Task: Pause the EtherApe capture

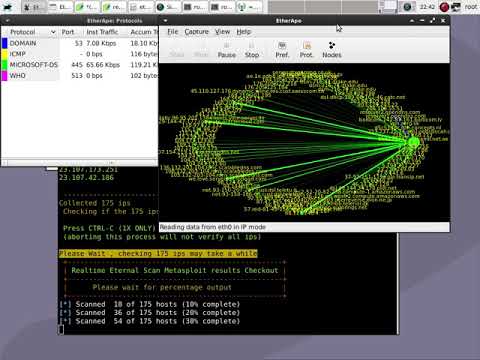Action: 227,50
